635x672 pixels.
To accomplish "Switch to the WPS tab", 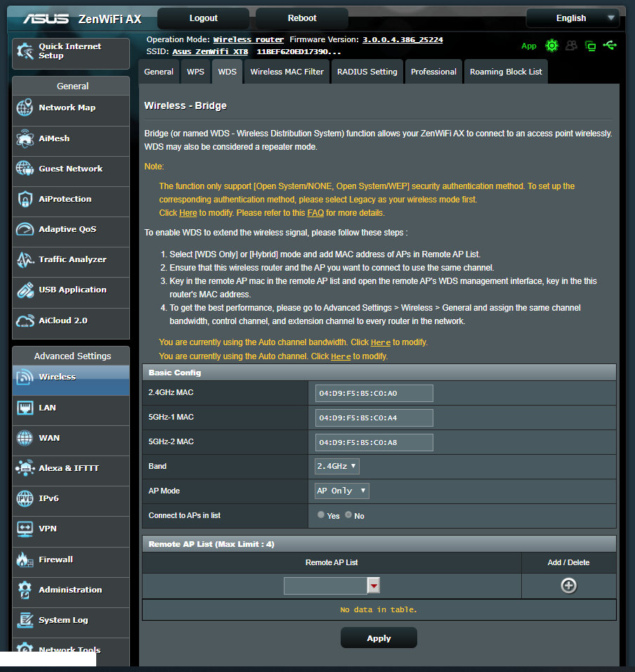I will (196, 72).
